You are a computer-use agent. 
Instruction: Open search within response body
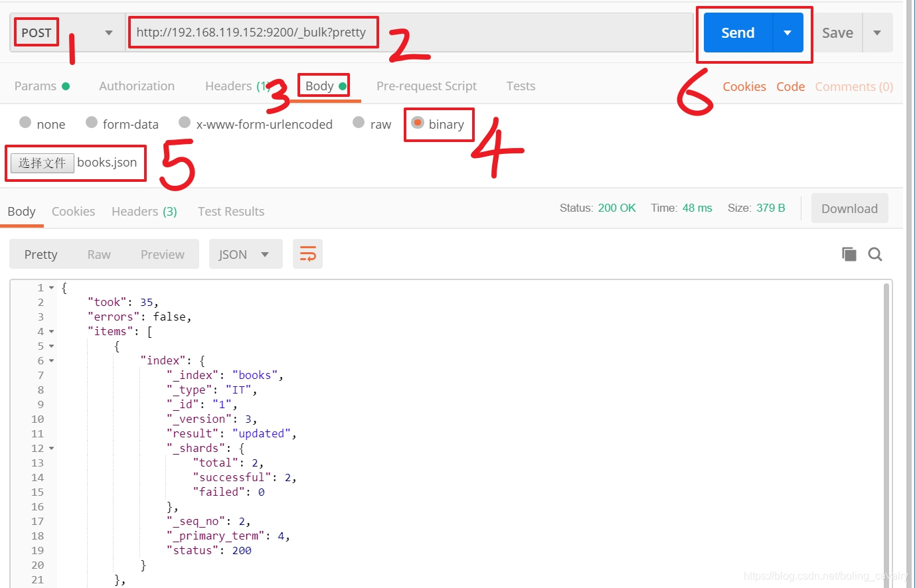pyautogui.click(x=875, y=254)
